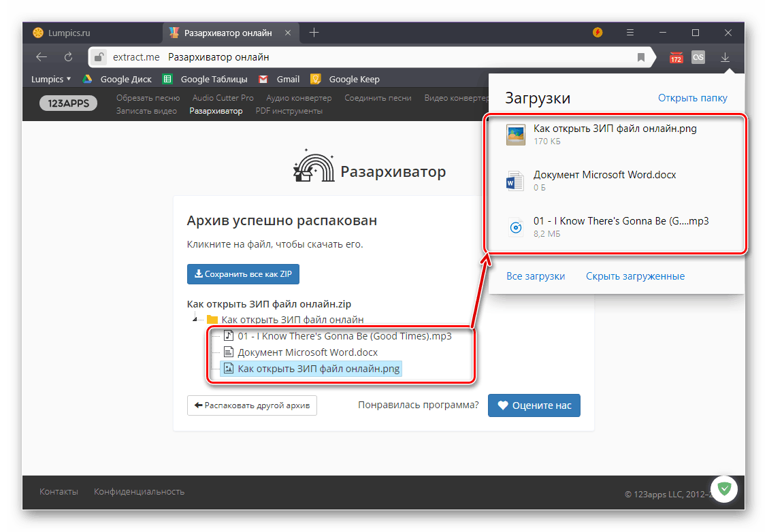
Task: Click the orange Turbo lightning icon
Action: tap(598, 32)
